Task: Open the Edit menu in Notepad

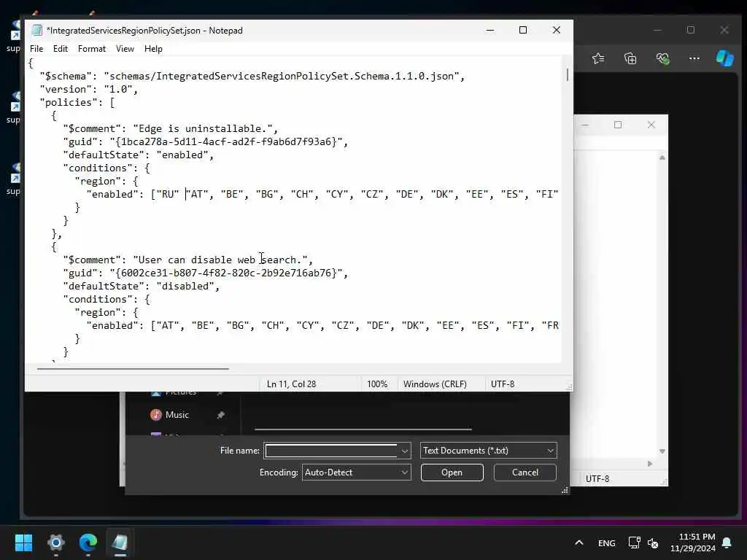Action: coord(60,49)
